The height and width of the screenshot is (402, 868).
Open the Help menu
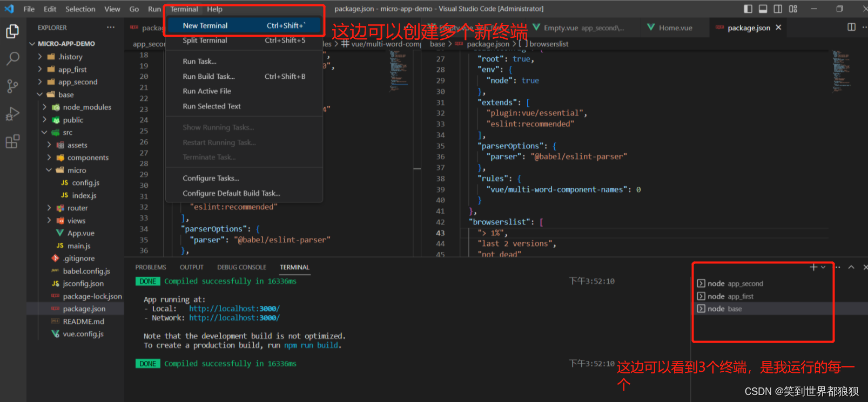click(214, 9)
